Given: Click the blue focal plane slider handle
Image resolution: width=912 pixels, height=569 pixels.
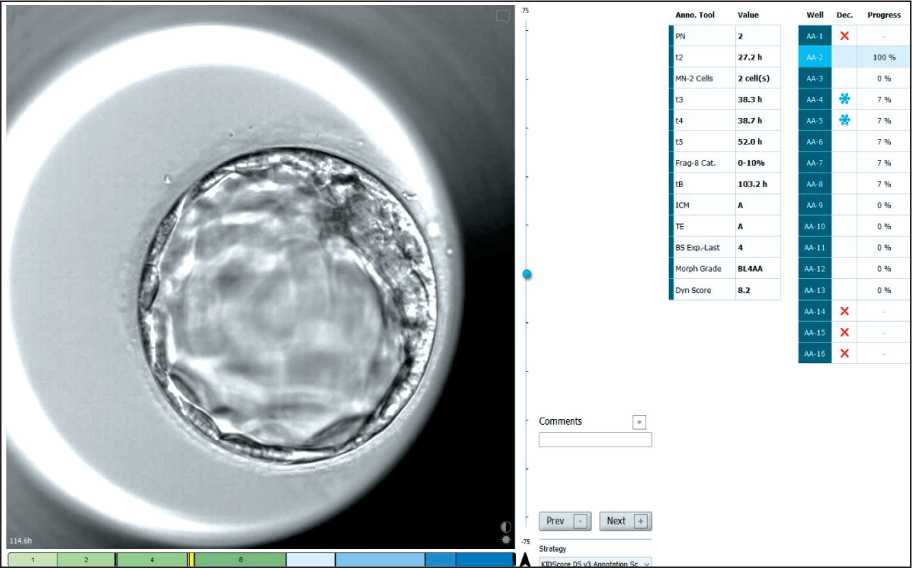Looking at the screenshot, I should (x=527, y=274).
